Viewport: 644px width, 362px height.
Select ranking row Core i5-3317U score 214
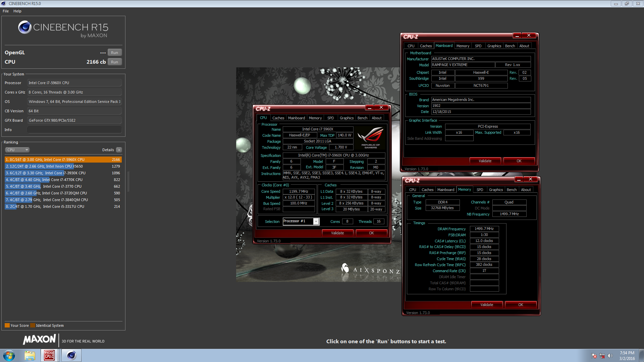63,206
